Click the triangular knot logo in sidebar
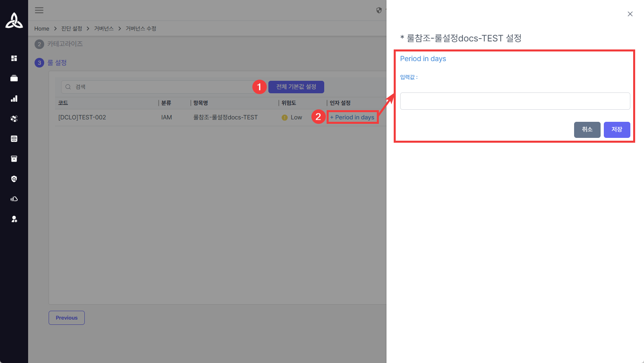This screenshot has height=363, width=644. click(x=14, y=21)
